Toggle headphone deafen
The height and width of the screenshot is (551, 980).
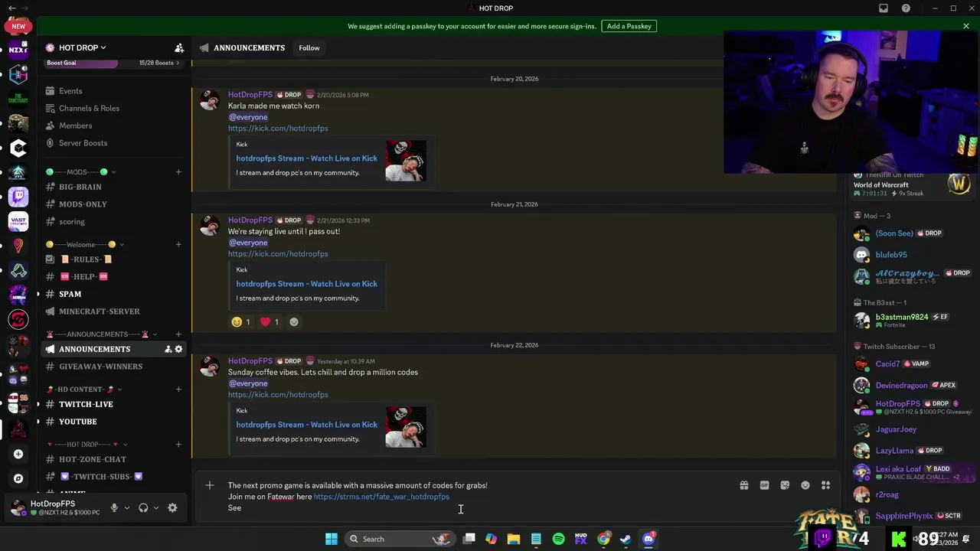(143, 507)
